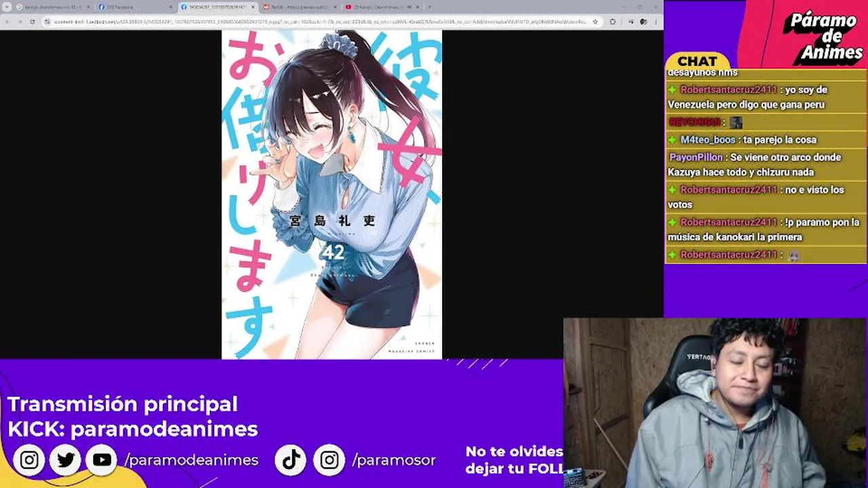Image resolution: width=868 pixels, height=488 pixels.
Task: Click the Twitter bird icon
Action: pyautogui.click(x=66, y=460)
